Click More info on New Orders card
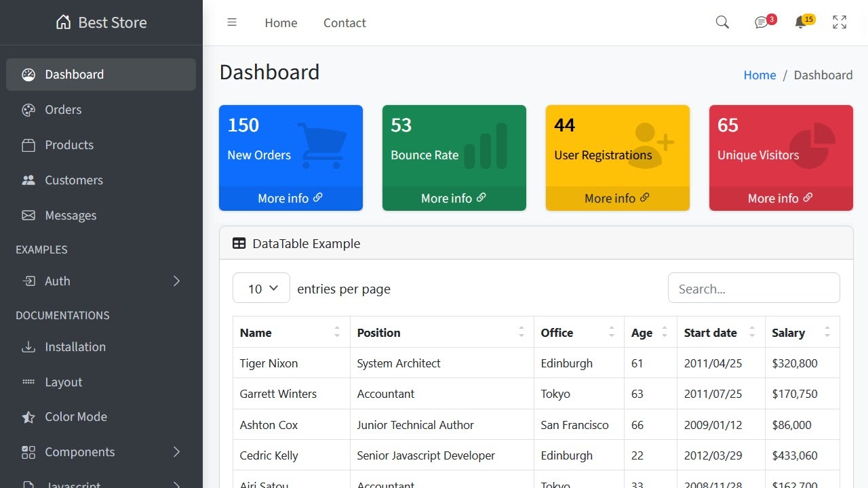This screenshot has height=488, width=868. (x=290, y=199)
